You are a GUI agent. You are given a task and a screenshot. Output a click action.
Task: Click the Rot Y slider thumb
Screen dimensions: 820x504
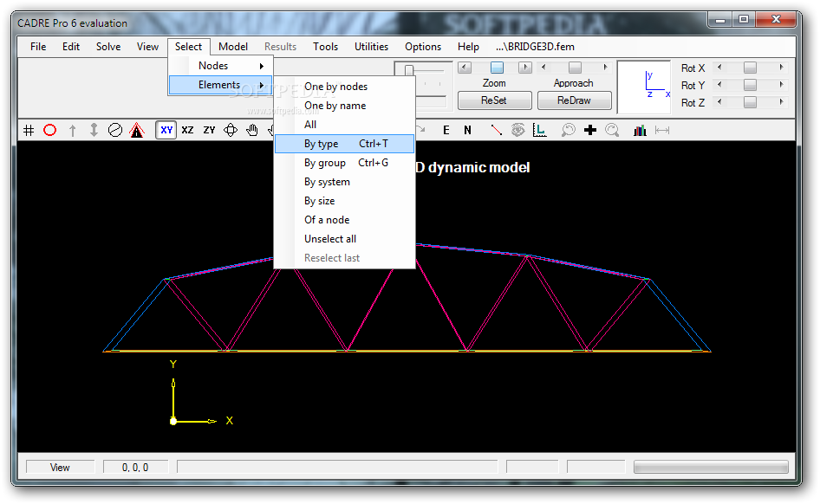[750, 85]
